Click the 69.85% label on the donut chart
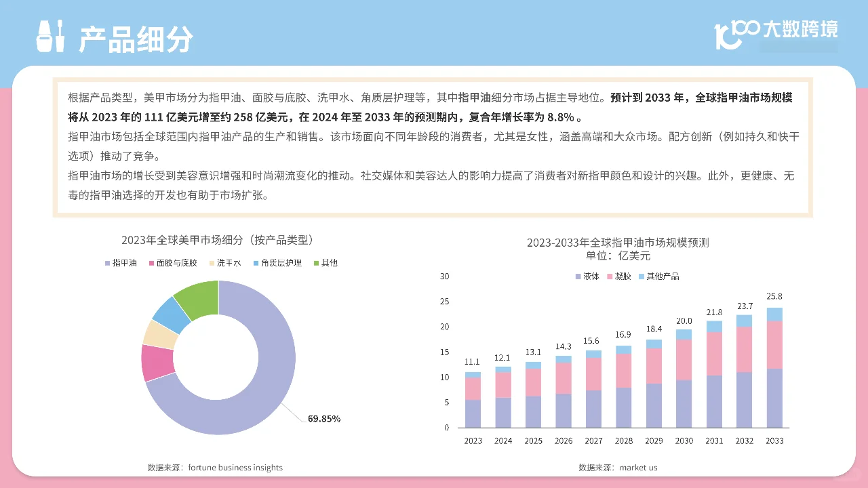The image size is (868, 488). (x=324, y=418)
